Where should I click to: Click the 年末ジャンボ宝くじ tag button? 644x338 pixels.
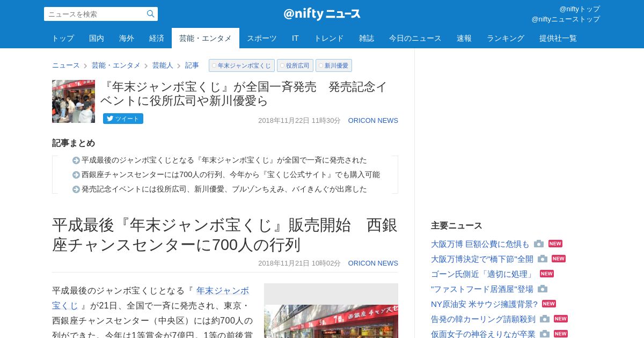pos(241,65)
